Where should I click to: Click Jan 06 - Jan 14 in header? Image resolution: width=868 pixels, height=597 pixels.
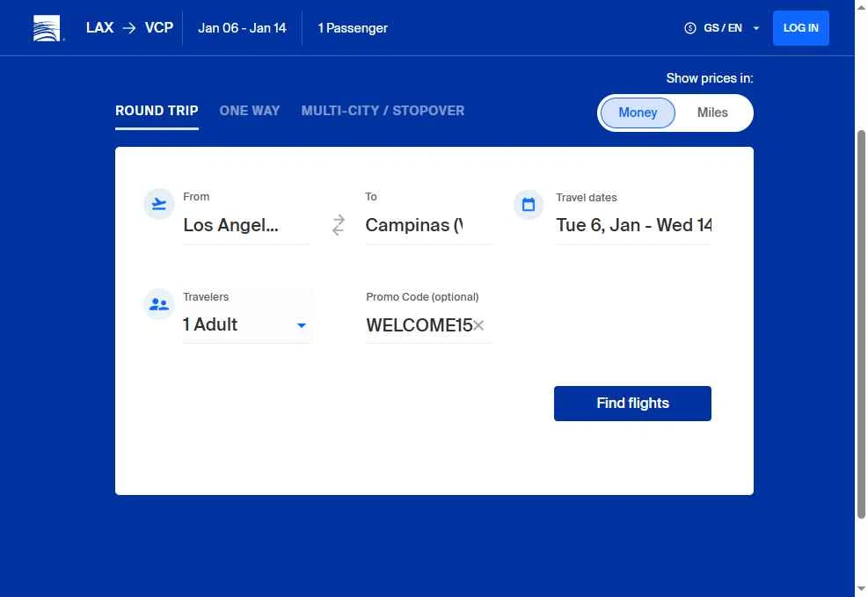(242, 27)
